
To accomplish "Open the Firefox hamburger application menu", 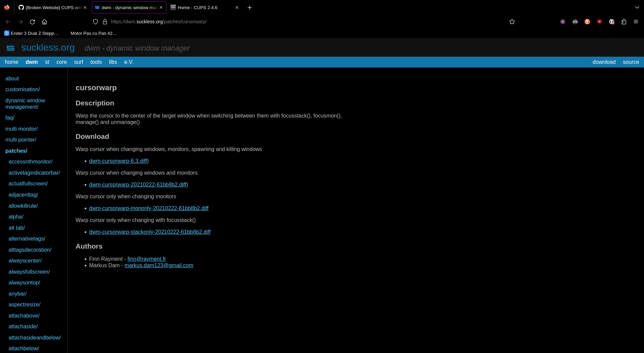I will pos(636,22).
